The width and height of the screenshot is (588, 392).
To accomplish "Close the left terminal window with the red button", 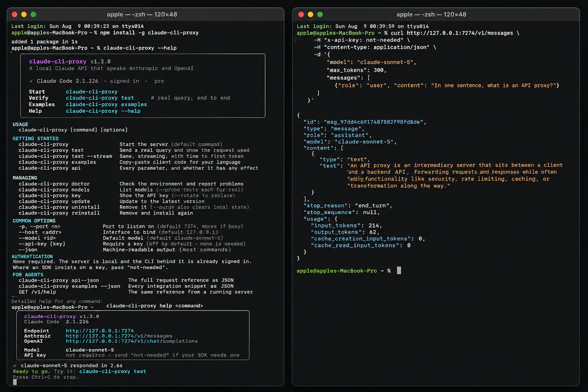I will pyautogui.click(x=15, y=14).
